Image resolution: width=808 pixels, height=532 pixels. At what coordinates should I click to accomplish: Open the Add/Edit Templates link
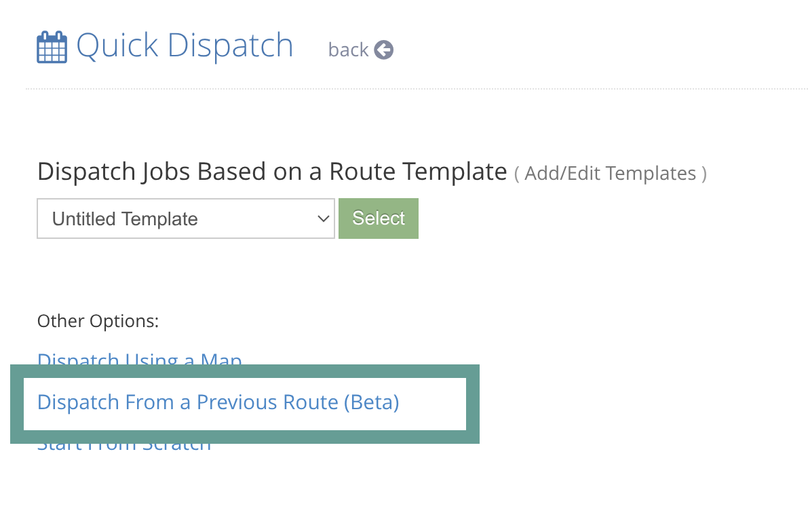pos(610,174)
